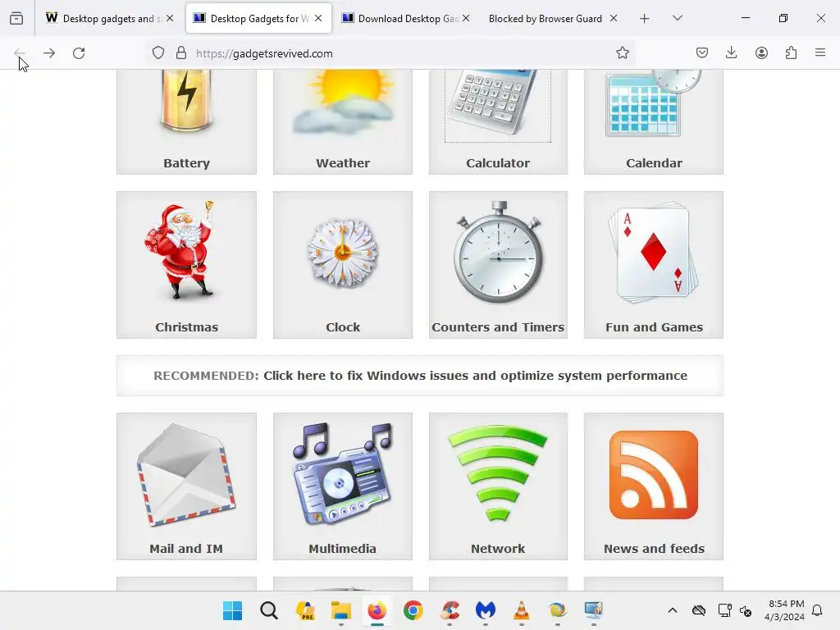The height and width of the screenshot is (630, 840).
Task: Open the notifications bell
Action: pos(818,610)
